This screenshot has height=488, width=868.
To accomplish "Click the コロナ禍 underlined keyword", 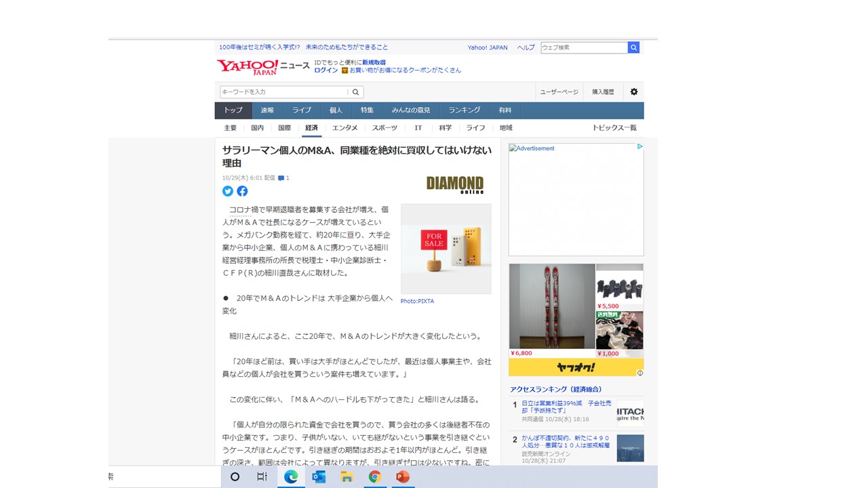I will (x=240, y=210).
